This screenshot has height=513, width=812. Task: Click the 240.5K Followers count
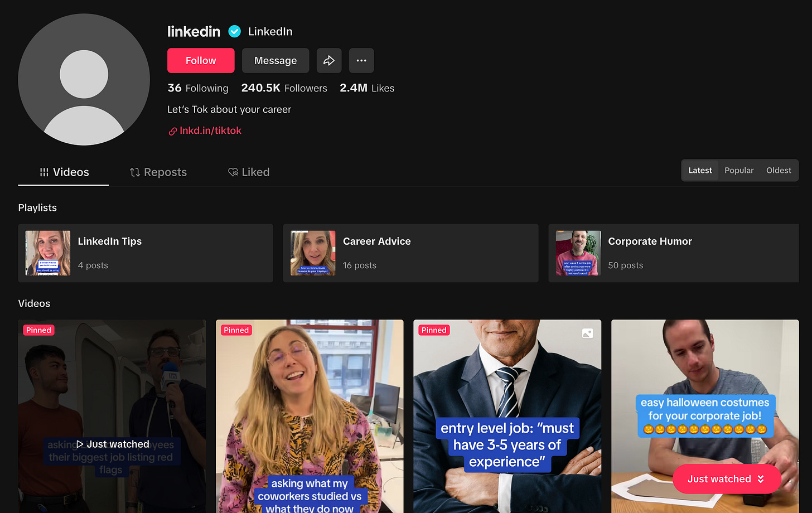[284, 88]
